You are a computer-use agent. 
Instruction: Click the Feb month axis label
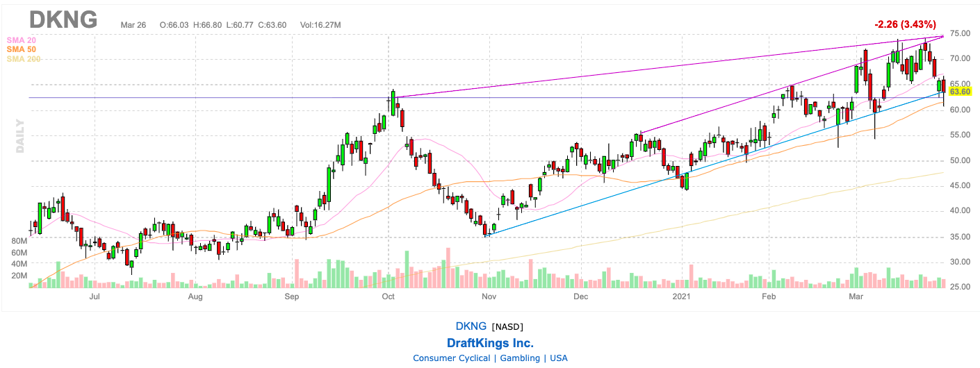tap(768, 297)
